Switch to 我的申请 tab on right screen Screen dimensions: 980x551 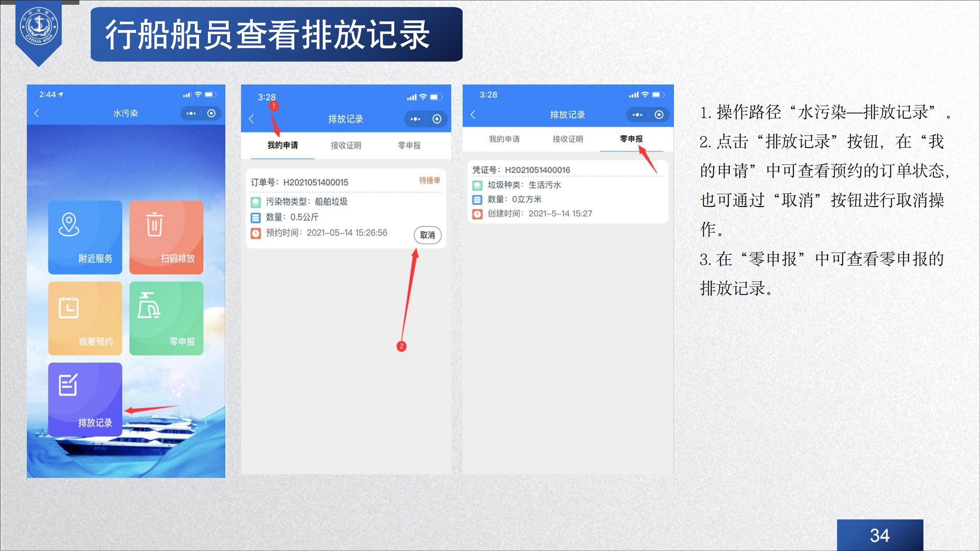505,139
